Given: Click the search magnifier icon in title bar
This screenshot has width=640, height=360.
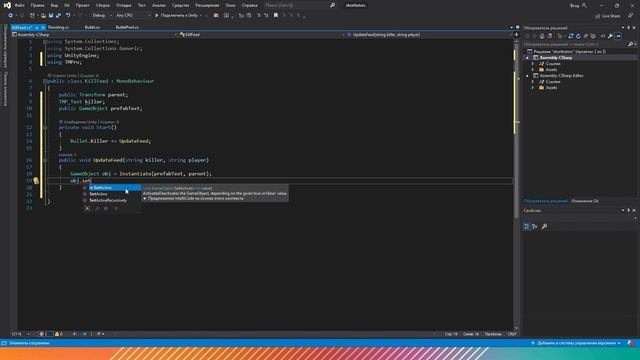Looking at the screenshot, I should [x=333, y=5].
